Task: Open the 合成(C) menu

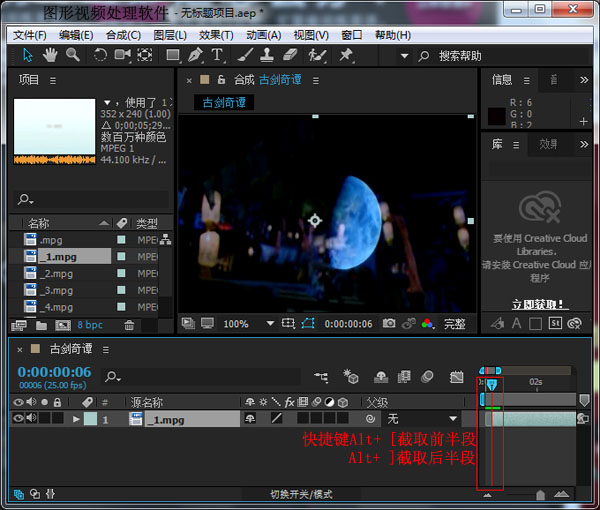Action: (x=123, y=35)
